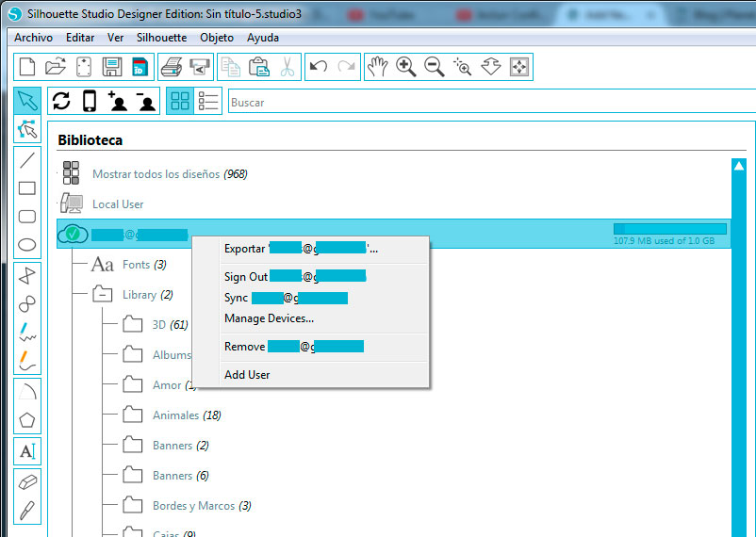The width and height of the screenshot is (756, 537).
Task: Click the Copy icon in toolbar
Action: coord(230,67)
